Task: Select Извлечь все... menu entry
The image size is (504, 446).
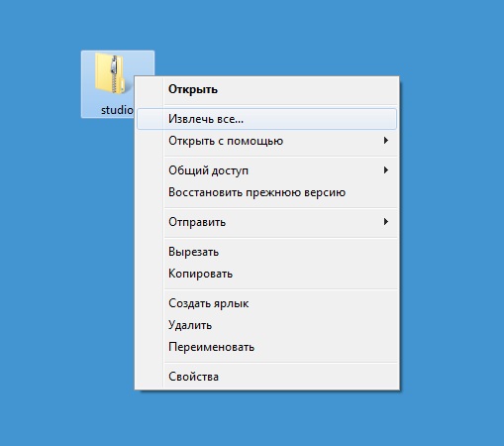Action: (x=266, y=119)
